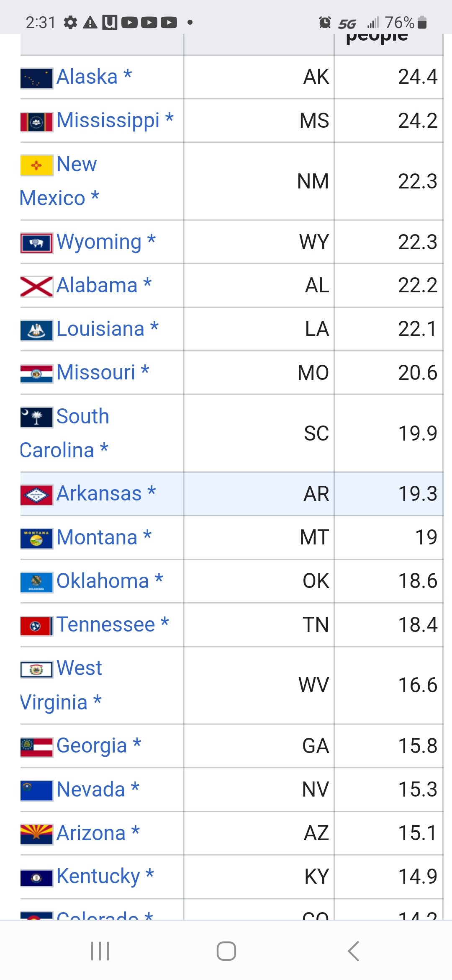This screenshot has height=980, width=452.
Task: Open the Montana link
Action: (97, 537)
